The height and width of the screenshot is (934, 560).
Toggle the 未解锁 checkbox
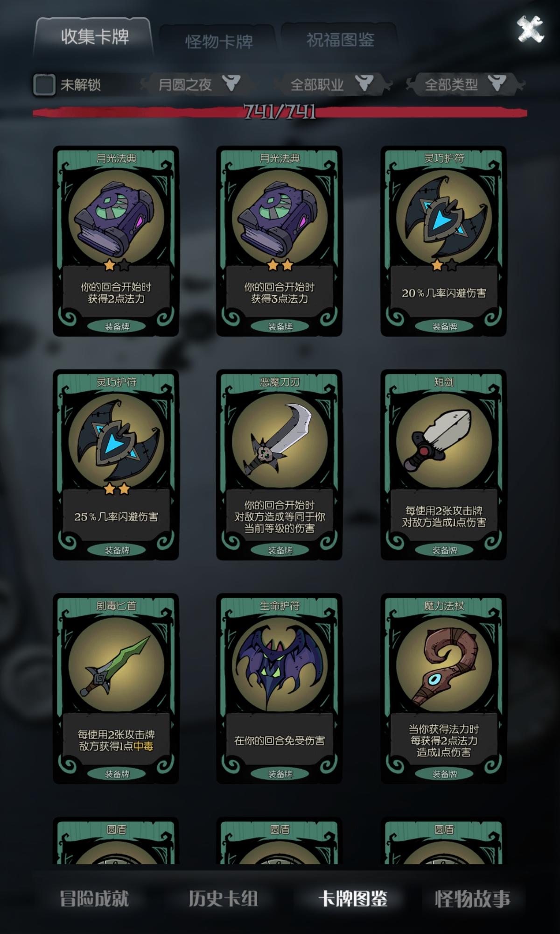tap(44, 85)
